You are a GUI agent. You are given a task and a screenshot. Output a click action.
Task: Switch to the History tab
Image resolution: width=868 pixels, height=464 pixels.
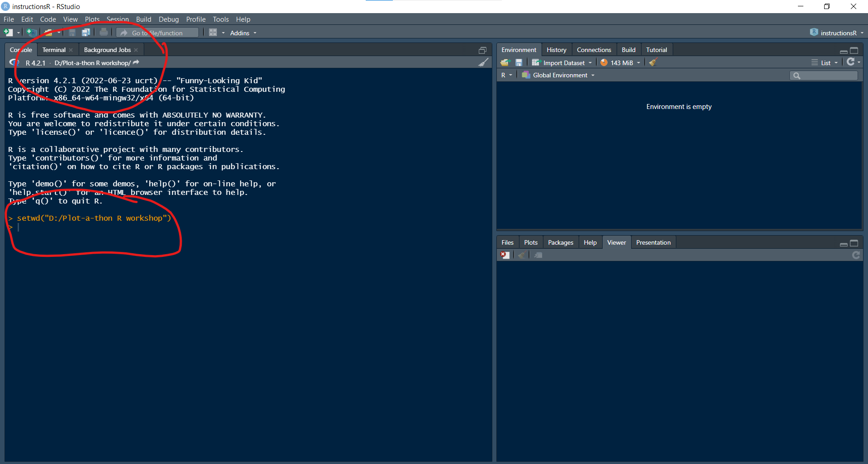tap(557, 50)
